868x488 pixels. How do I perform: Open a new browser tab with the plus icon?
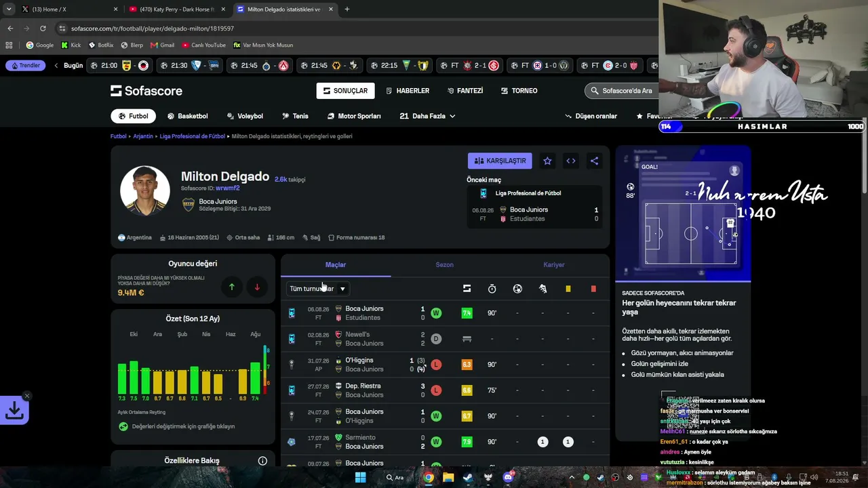point(347,9)
